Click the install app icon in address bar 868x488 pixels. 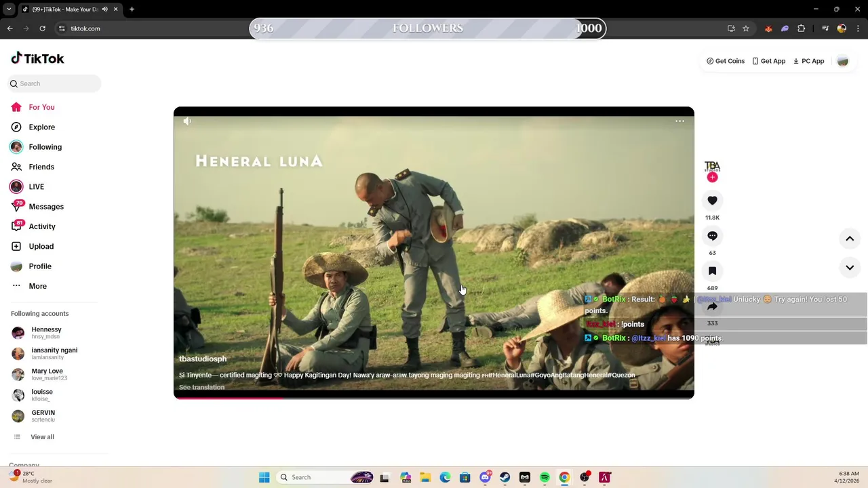point(731,28)
